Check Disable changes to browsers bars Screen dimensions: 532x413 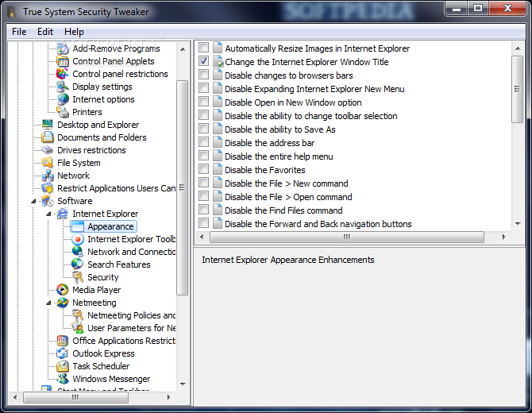tap(203, 75)
